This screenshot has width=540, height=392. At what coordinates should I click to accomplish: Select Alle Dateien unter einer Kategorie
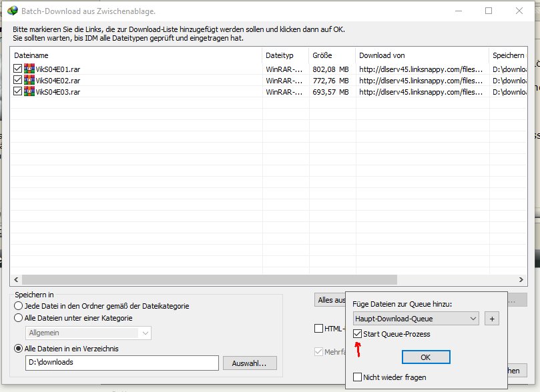(19, 318)
